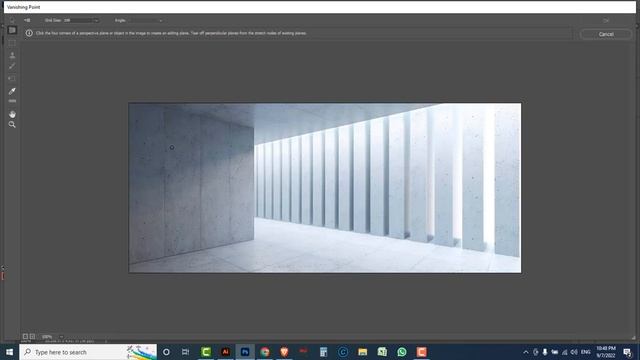640x360 pixels.
Task: Open Camtasia from the taskbar
Action: tap(206, 352)
